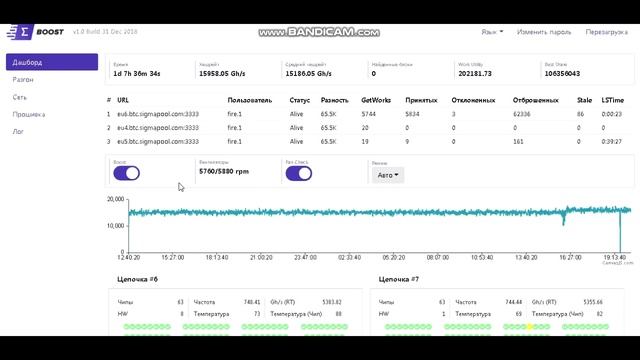Viewport: 640px width, 360px height.
Task: Click chain #7 frequency value 744.44
Action: [x=513, y=302]
